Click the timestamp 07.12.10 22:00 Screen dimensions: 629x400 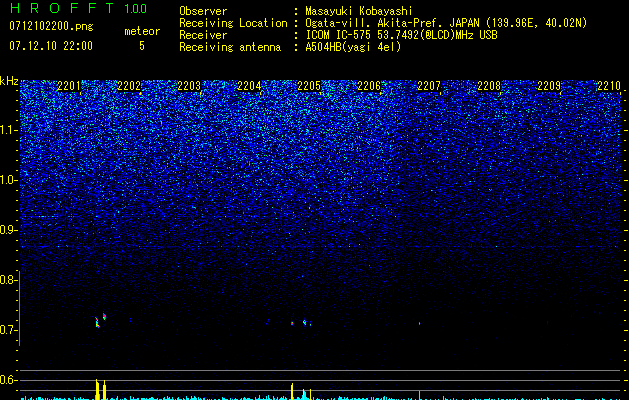51,46
